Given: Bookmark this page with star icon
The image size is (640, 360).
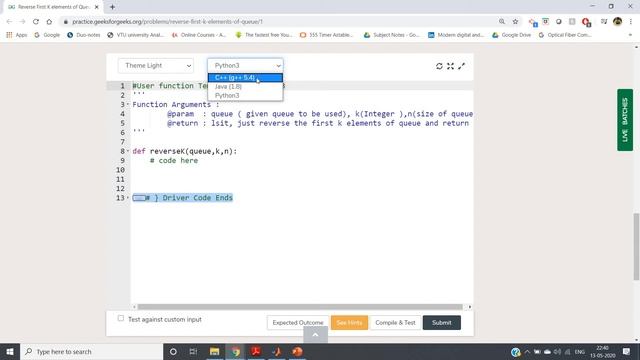Looking at the screenshot, I should click(515, 22).
